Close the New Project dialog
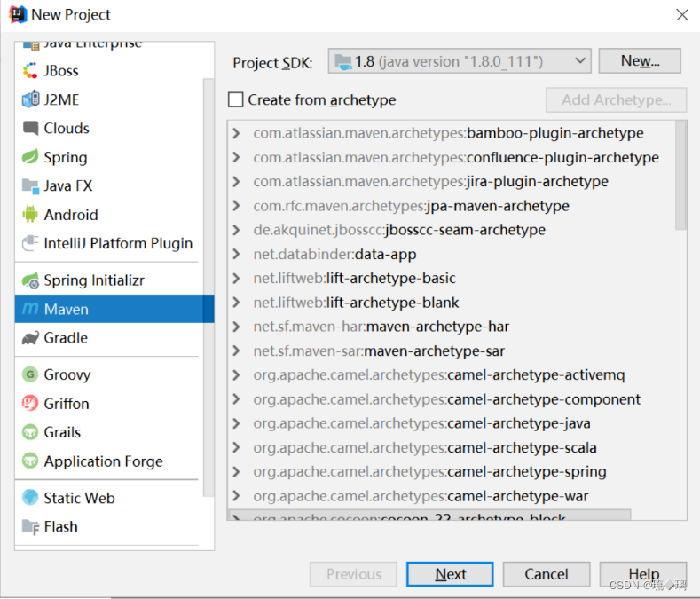The height and width of the screenshot is (599, 700). coord(681,15)
